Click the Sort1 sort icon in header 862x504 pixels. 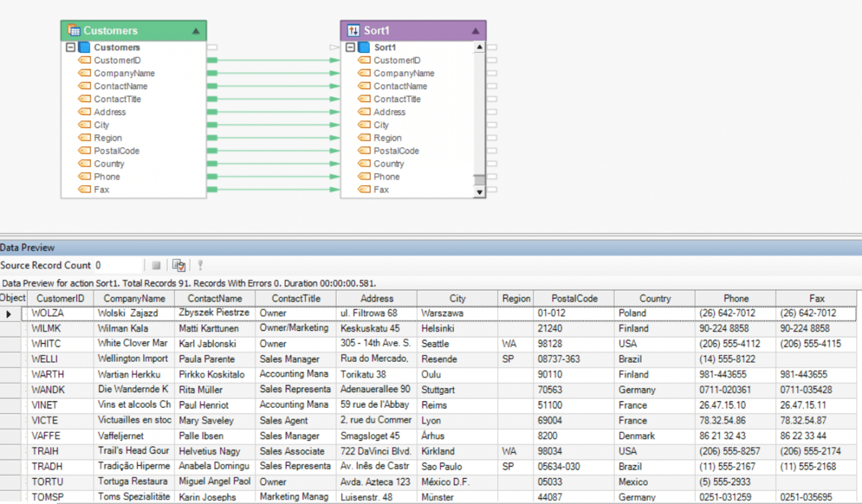click(x=353, y=30)
